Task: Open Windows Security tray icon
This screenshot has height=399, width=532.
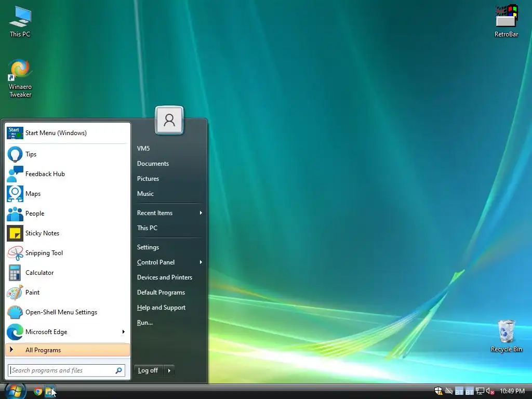Action: 438,391
